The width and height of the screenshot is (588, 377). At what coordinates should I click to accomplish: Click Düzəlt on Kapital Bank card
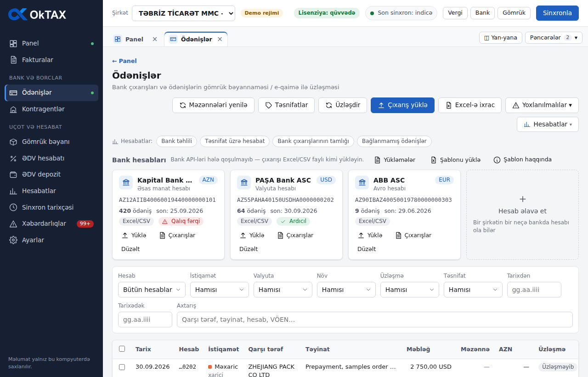coord(130,249)
